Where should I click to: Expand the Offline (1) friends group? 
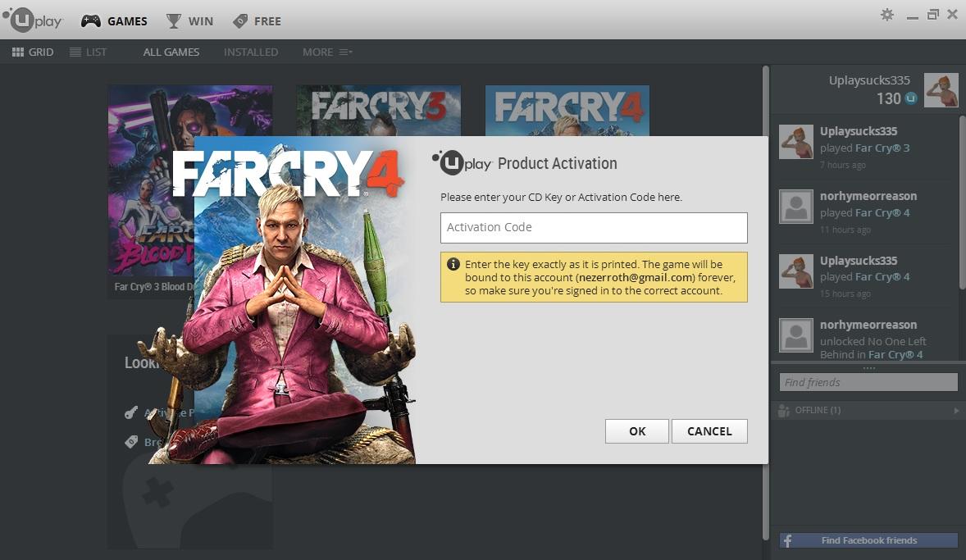868,410
